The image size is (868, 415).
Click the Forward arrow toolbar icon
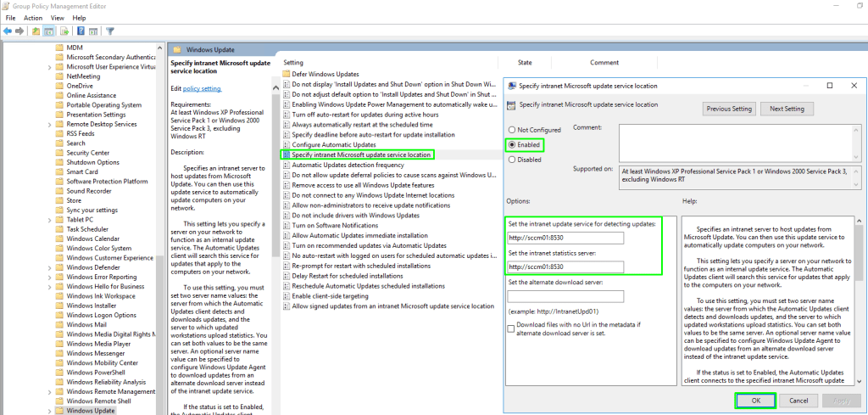point(19,31)
